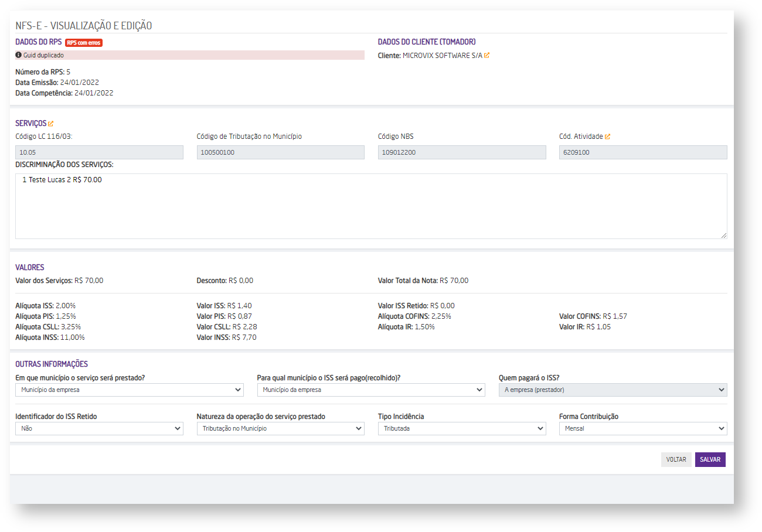Open the service municipality dropdown
This screenshot has height=532, width=762.
(x=130, y=390)
